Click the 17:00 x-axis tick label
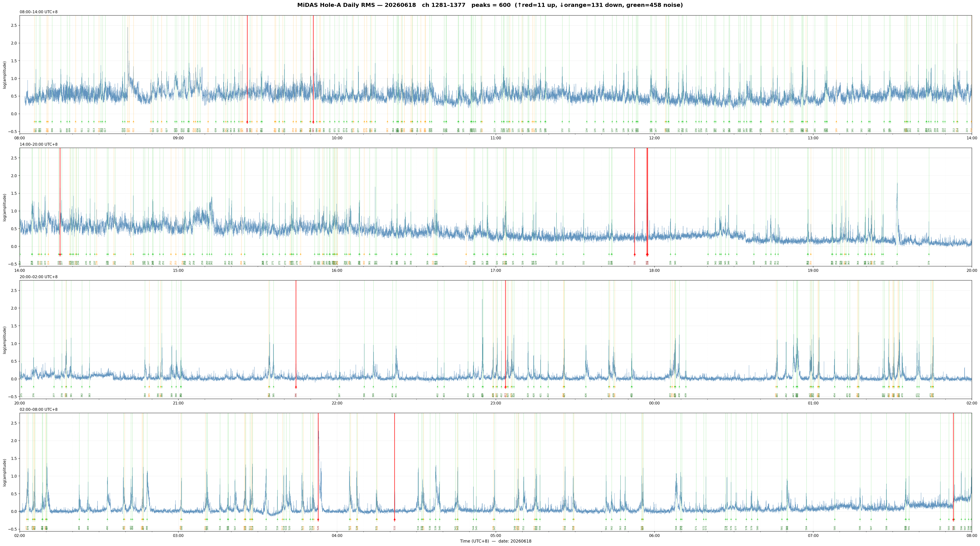The width and height of the screenshot is (980, 546). pyautogui.click(x=496, y=271)
